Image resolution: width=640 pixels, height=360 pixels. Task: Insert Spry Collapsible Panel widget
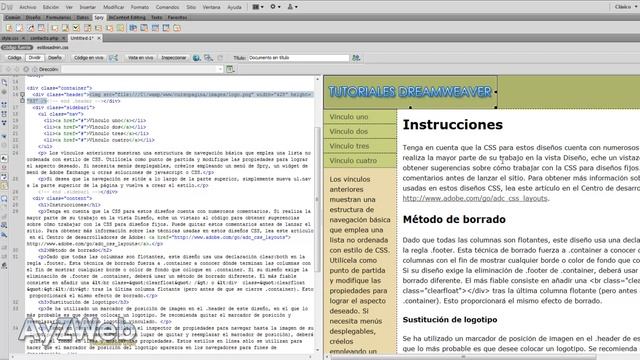[x=166, y=28]
